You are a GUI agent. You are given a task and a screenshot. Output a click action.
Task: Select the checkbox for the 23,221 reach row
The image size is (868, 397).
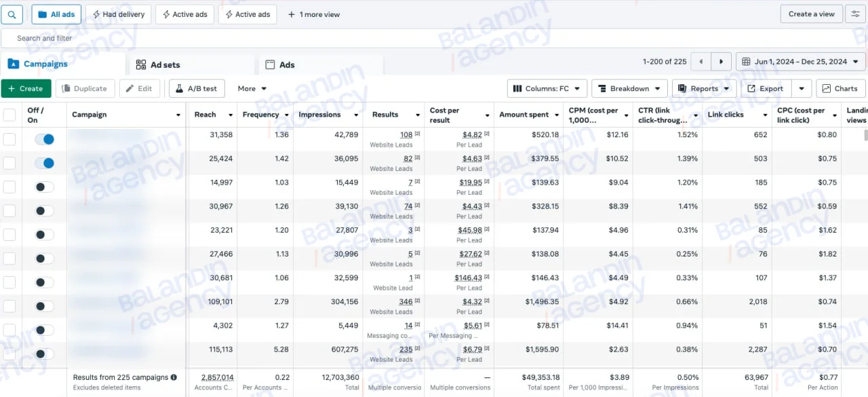[9, 235]
